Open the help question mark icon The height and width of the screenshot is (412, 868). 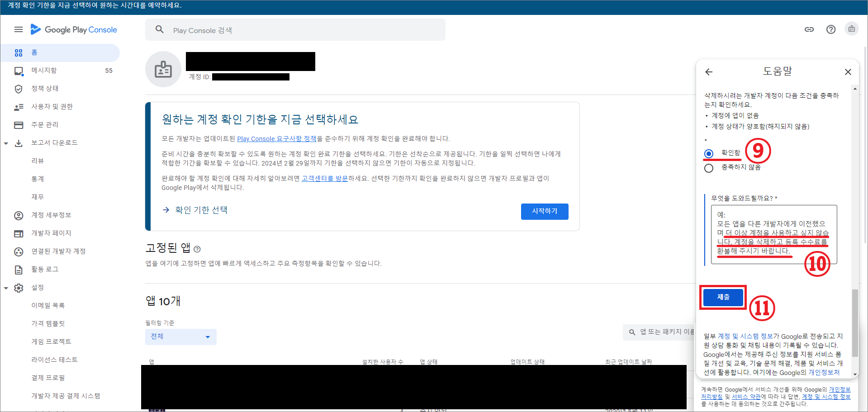831,29
